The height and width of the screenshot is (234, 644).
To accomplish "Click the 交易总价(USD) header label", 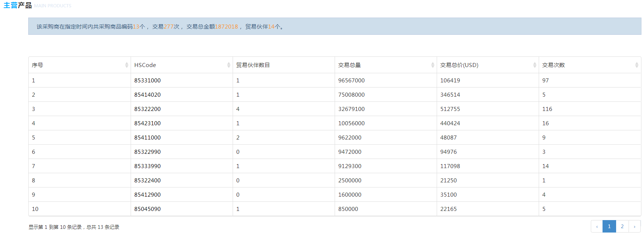I will [x=459, y=65].
